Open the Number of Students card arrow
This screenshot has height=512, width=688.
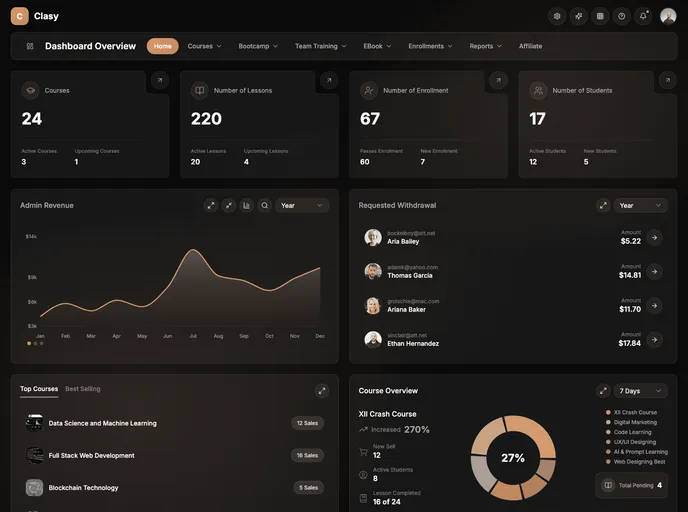(668, 80)
